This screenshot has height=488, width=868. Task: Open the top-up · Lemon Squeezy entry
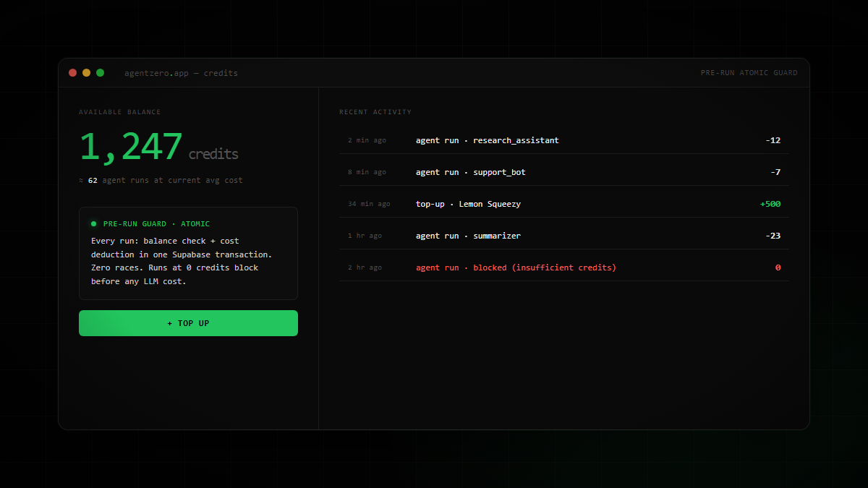[x=564, y=204]
